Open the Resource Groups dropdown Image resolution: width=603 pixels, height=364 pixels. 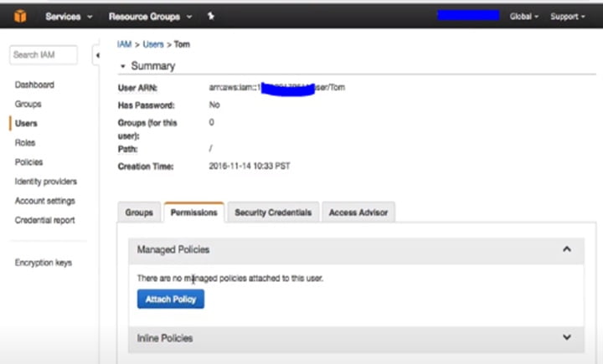[x=150, y=17]
